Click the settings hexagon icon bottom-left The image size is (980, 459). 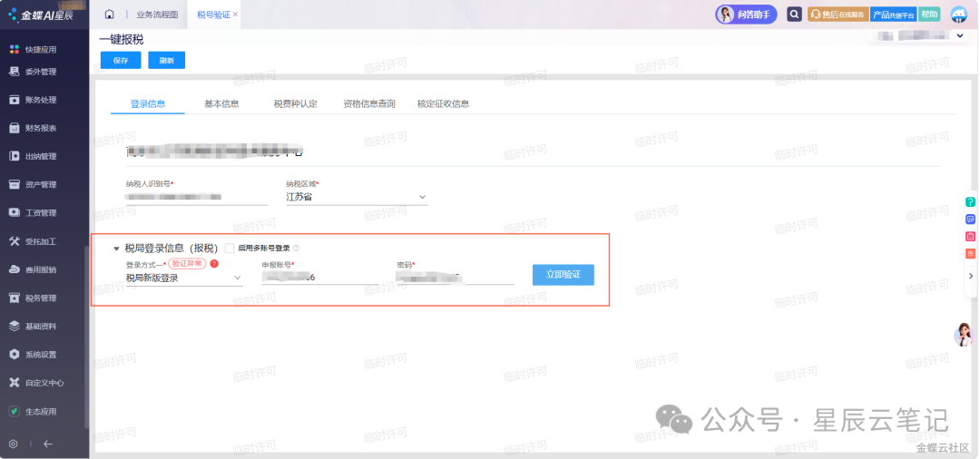pos(13,444)
